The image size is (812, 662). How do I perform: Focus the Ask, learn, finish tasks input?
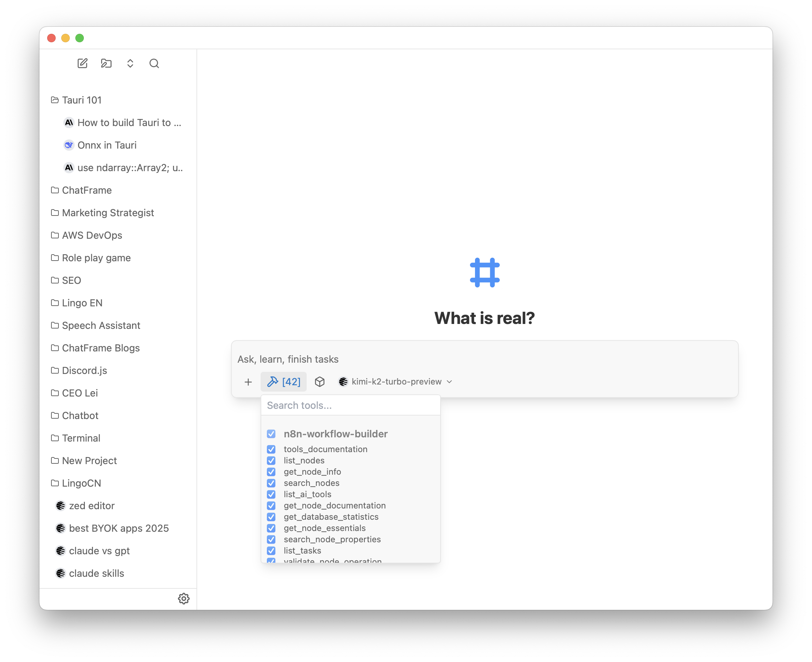pos(485,359)
